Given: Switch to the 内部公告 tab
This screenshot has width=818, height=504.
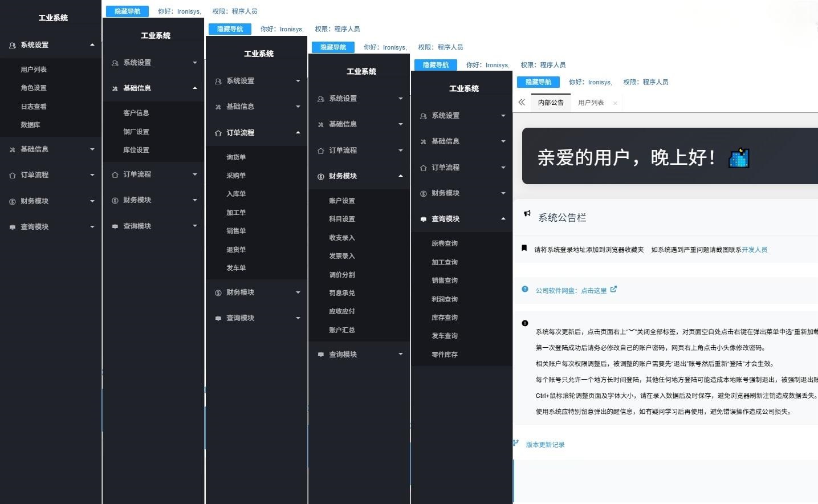Looking at the screenshot, I should (551, 103).
